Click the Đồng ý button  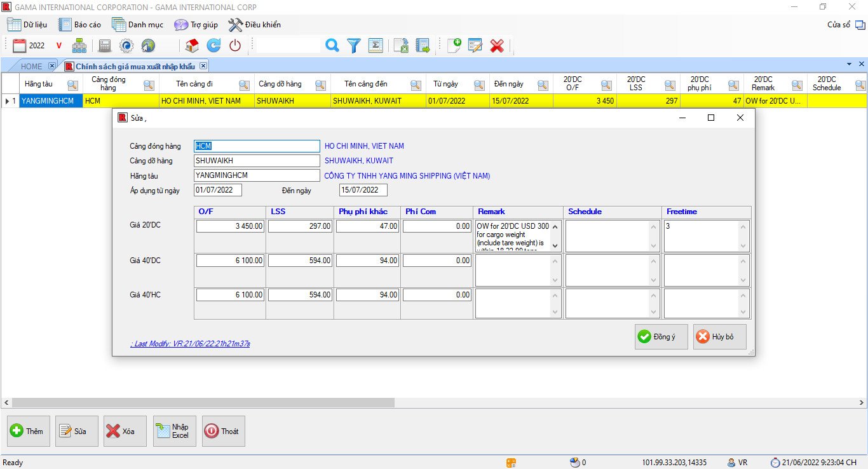click(x=661, y=337)
